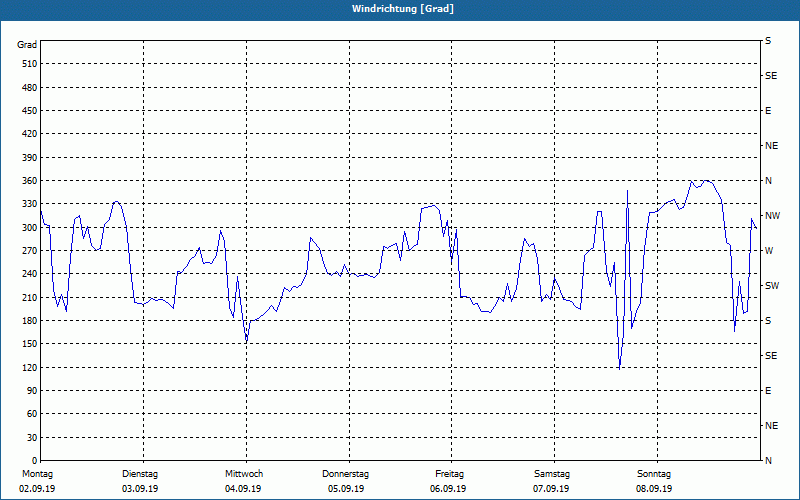Click the date 07.09.19
Image resolution: width=800 pixels, height=500 pixels.
click(x=551, y=489)
